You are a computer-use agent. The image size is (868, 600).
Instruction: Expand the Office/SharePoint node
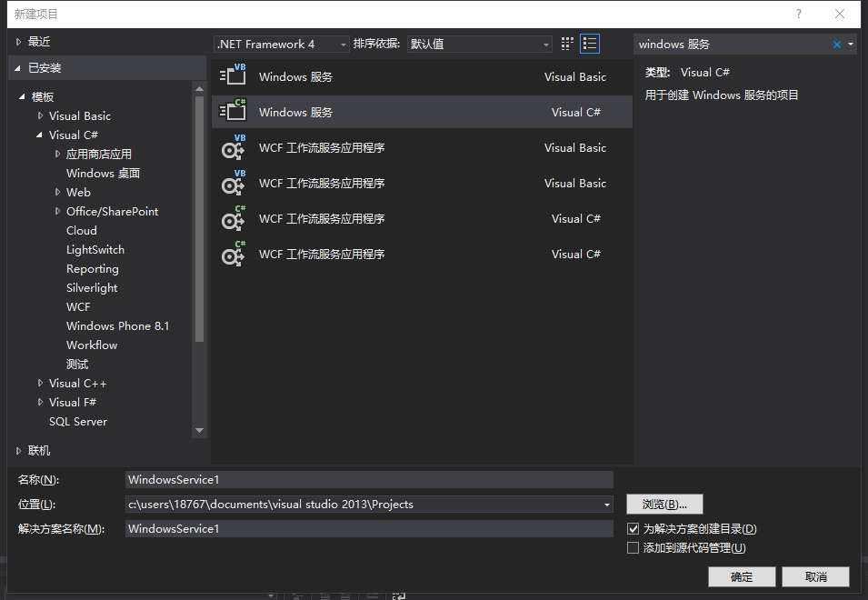tap(57, 211)
